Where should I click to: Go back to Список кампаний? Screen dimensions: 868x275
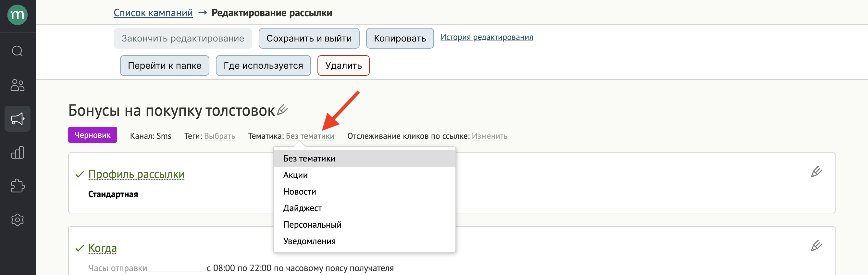pos(153,13)
